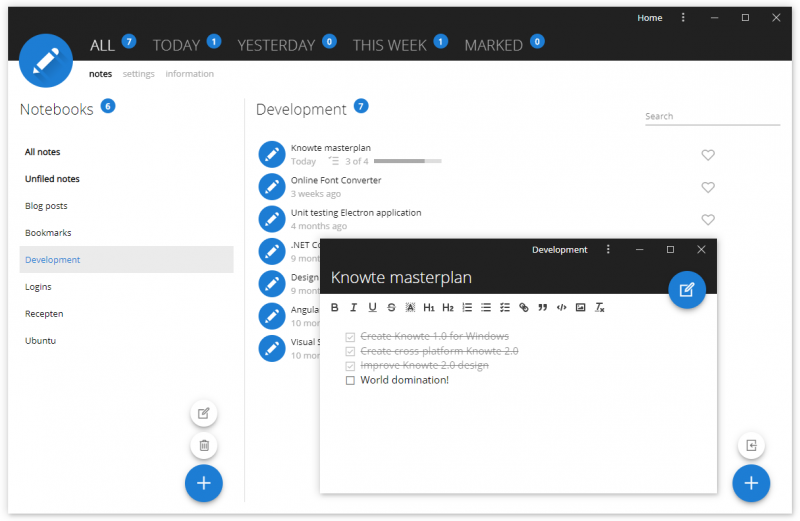
Task: Switch to the ALL notes tab
Action: pos(103,45)
